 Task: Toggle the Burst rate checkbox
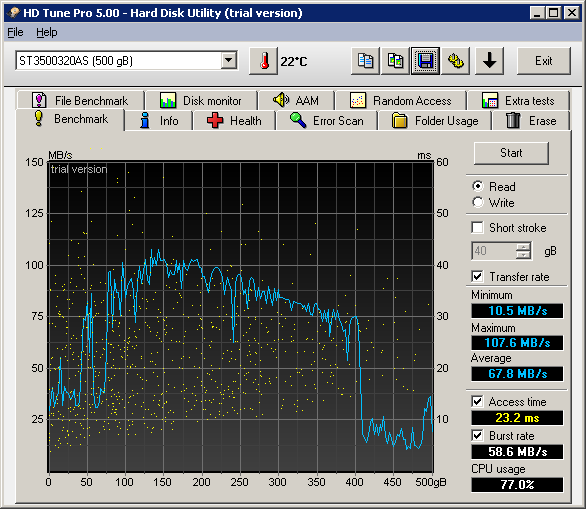click(x=477, y=435)
